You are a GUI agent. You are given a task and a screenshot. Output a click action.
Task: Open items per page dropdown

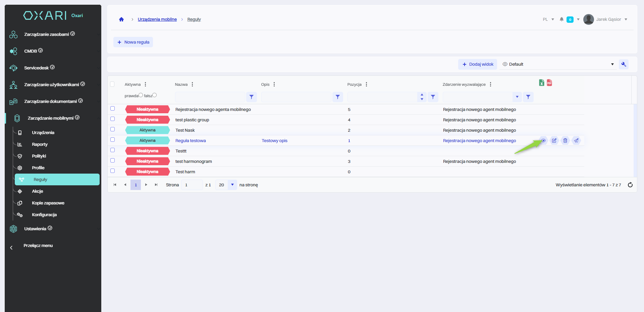[x=232, y=185]
